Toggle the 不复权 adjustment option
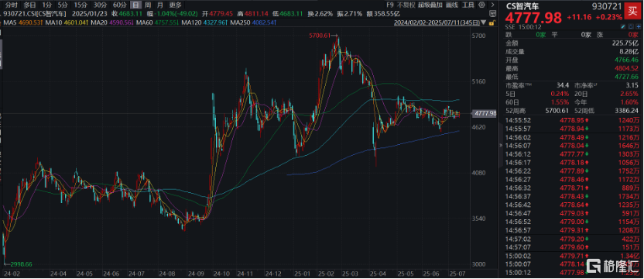Screen dimensions: 644x279 click(x=406, y=5)
